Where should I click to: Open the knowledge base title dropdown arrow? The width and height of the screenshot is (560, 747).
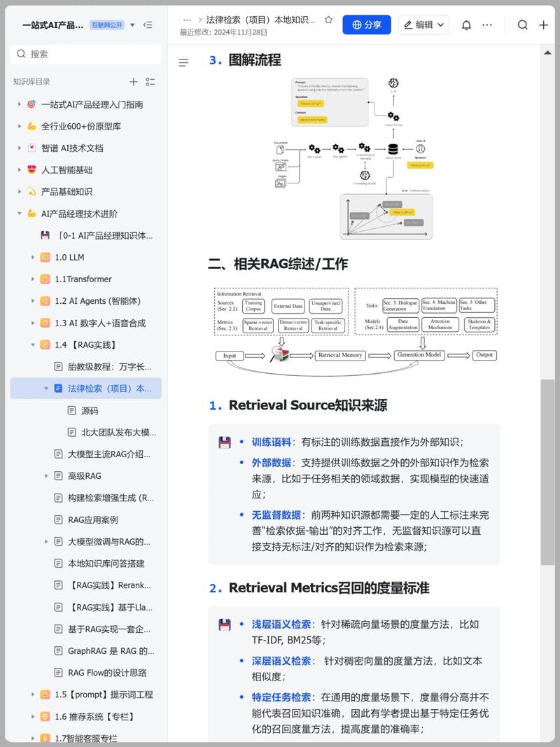tap(132, 25)
